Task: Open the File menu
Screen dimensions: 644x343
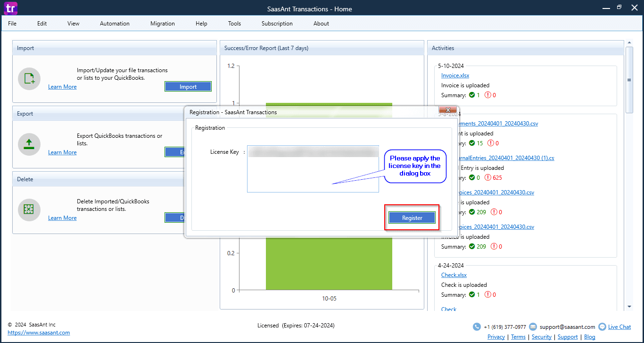Action: 12,24
